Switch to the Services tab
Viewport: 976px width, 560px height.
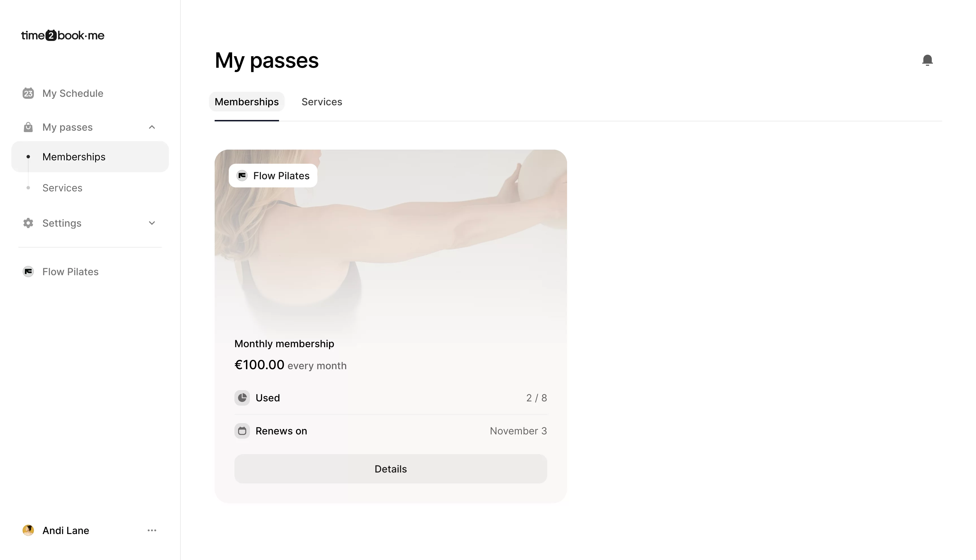pyautogui.click(x=322, y=102)
